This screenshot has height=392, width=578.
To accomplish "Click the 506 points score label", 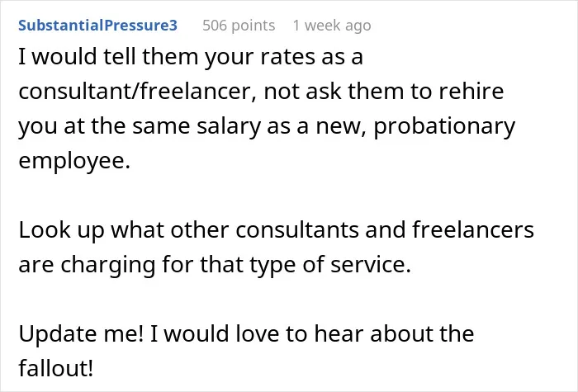I will click(x=239, y=26).
